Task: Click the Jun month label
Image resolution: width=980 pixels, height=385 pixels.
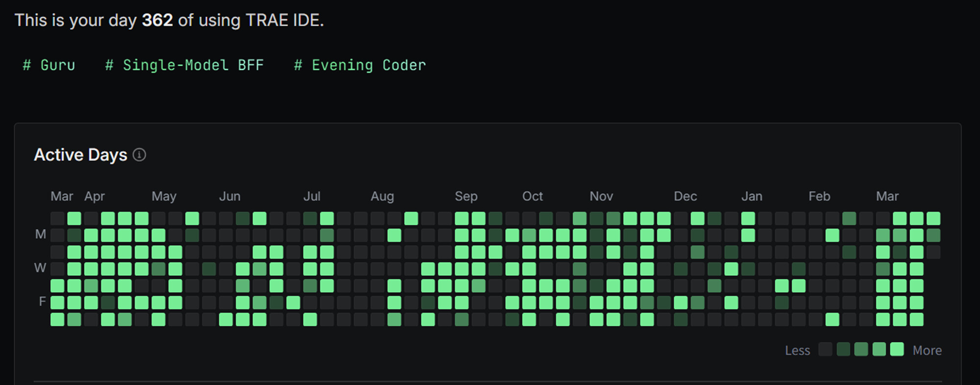Action: [x=230, y=196]
